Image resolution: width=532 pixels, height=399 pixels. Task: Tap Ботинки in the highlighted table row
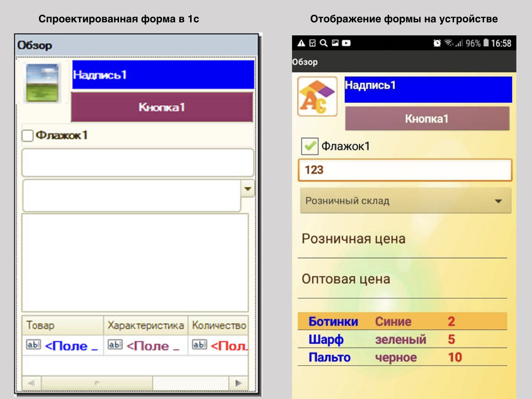333,321
